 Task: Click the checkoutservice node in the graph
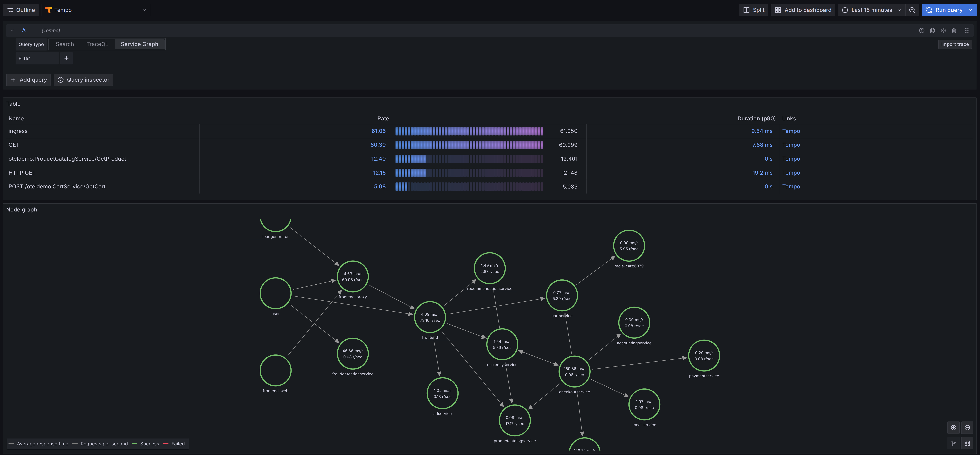tap(574, 371)
